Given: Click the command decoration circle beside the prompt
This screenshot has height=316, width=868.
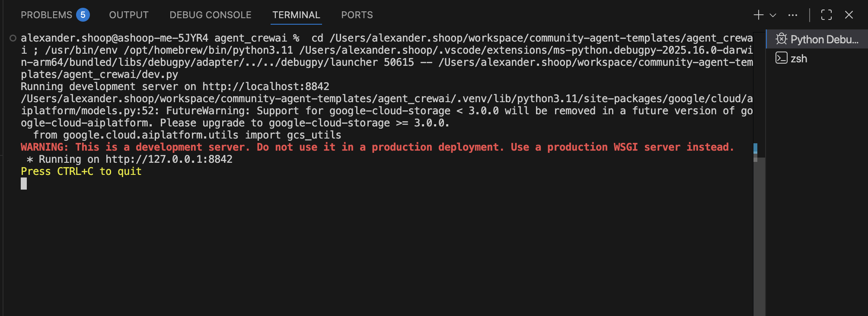Looking at the screenshot, I should (x=13, y=38).
